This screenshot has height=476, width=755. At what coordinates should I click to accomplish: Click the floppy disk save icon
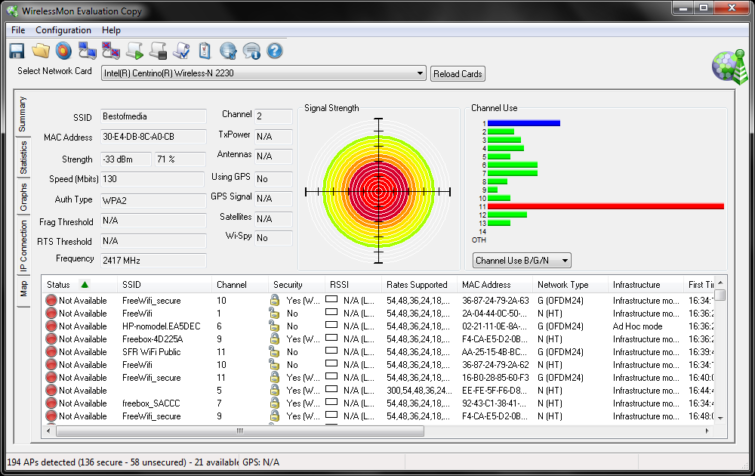pos(17,51)
